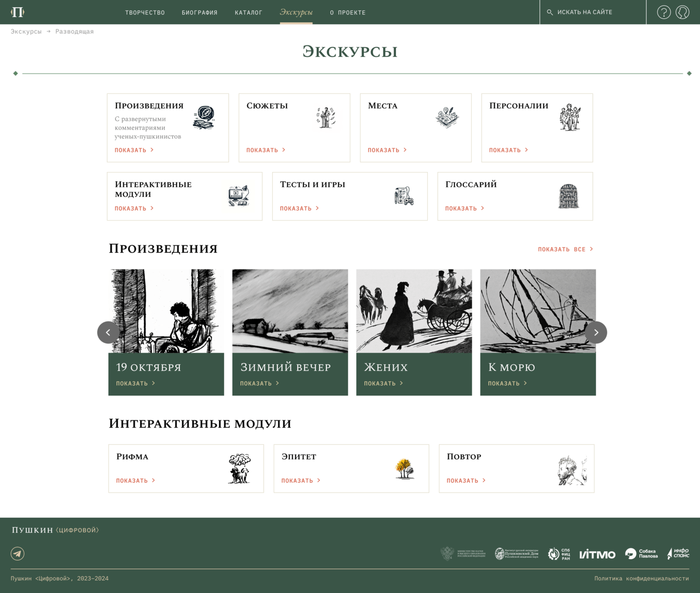
Task: Click the gamepad icon on Тесты и игры card
Action: [x=404, y=196]
